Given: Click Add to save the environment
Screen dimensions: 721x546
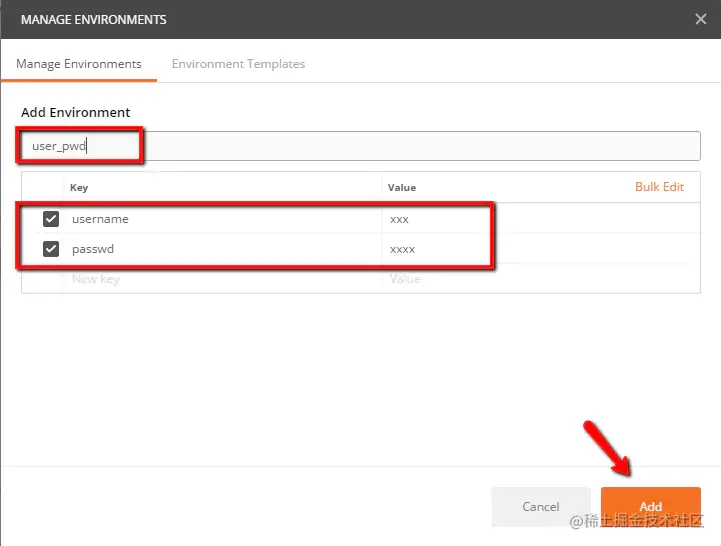Looking at the screenshot, I should tap(651, 506).
